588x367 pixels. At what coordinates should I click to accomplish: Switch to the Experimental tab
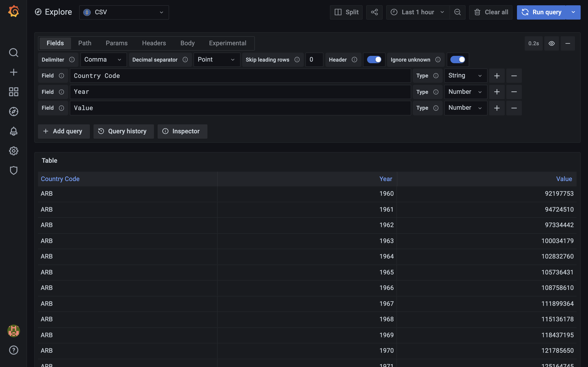click(227, 43)
